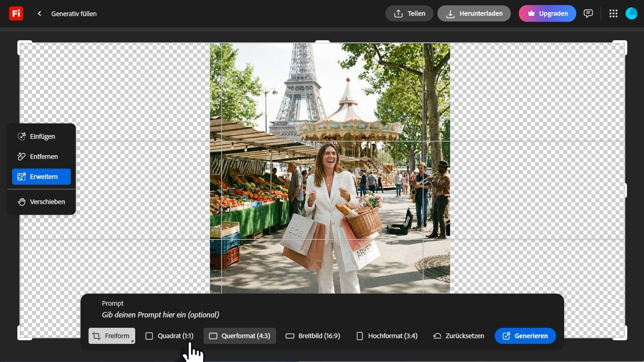644x362 pixels.
Task: Click the crop icon next to Freiform
Action: (x=96, y=335)
